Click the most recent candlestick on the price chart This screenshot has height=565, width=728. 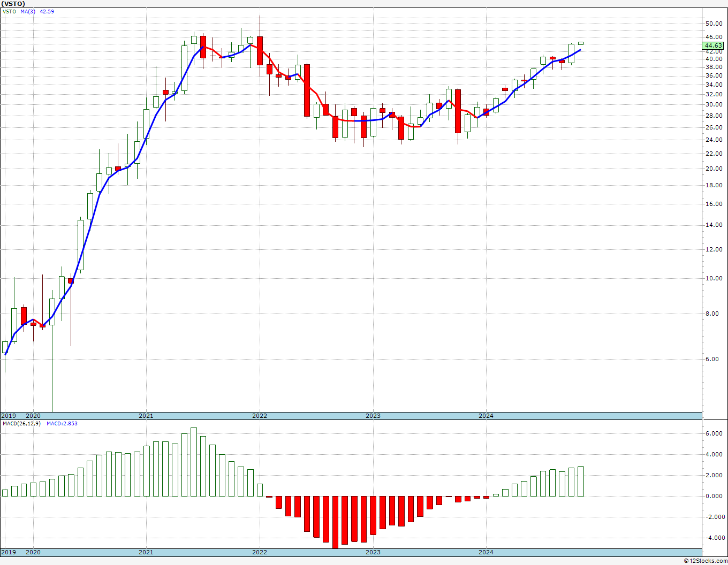581,43
